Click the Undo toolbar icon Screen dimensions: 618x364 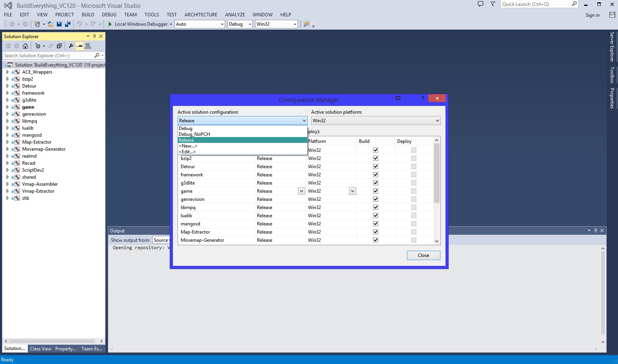79,24
